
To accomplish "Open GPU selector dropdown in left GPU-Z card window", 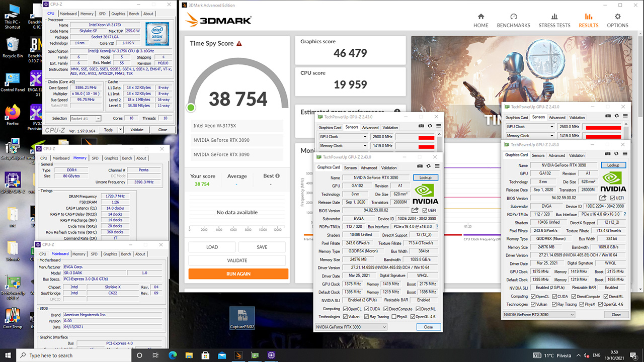I will (x=351, y=327).
